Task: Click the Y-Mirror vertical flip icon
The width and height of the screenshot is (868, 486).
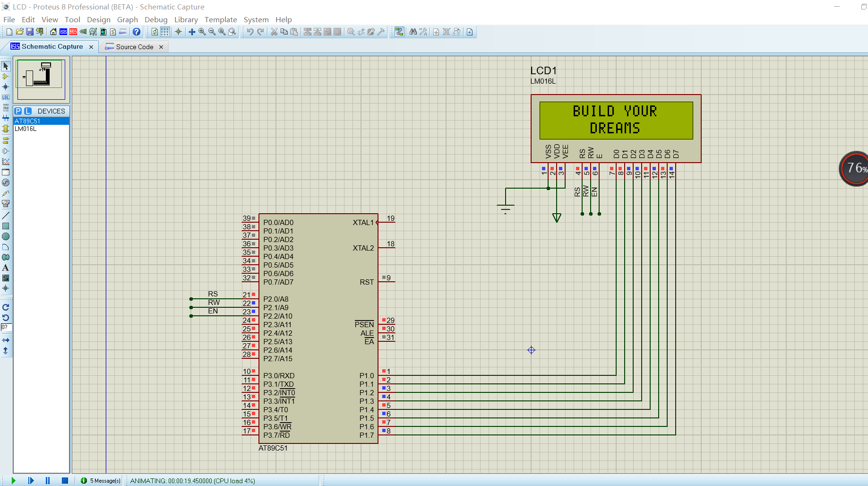Action: [x=6, y=350]
